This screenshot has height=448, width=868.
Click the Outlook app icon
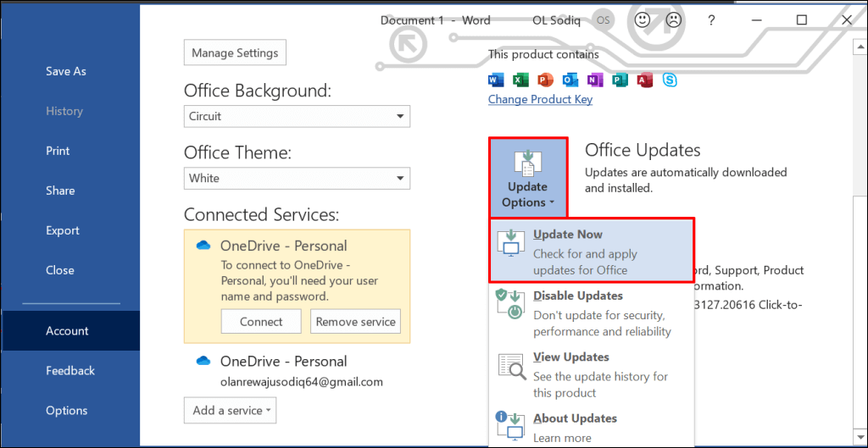(x=570, y=80)
